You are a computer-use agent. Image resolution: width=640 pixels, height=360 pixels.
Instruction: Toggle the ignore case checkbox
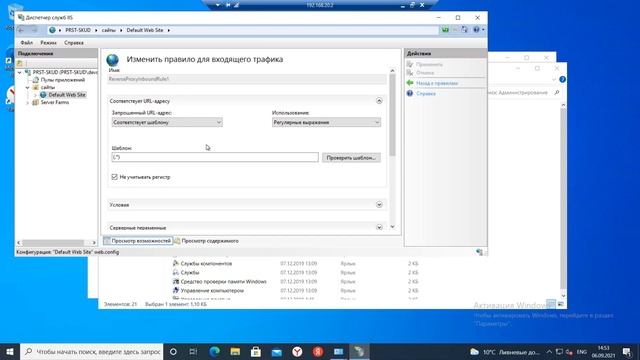[114, 177]
